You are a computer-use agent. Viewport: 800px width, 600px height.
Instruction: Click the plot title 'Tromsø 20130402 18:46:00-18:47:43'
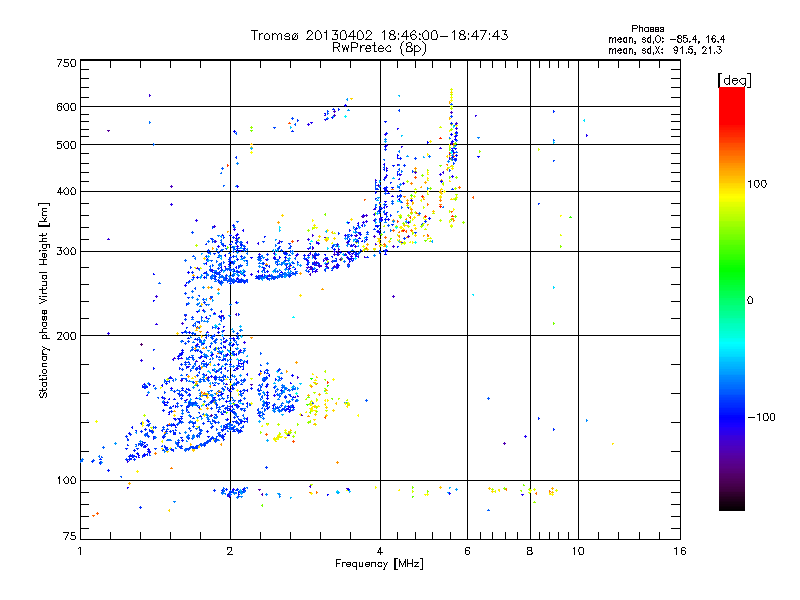379,35
